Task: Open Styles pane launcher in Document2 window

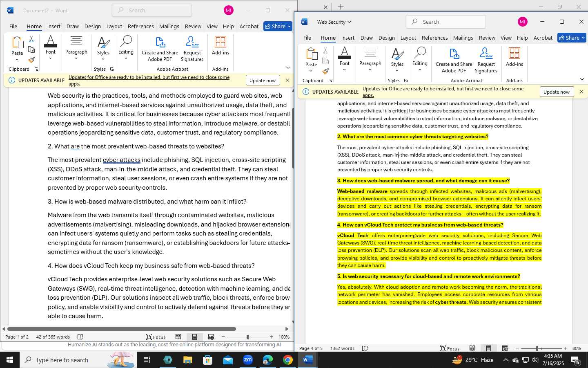Action: 111,69
